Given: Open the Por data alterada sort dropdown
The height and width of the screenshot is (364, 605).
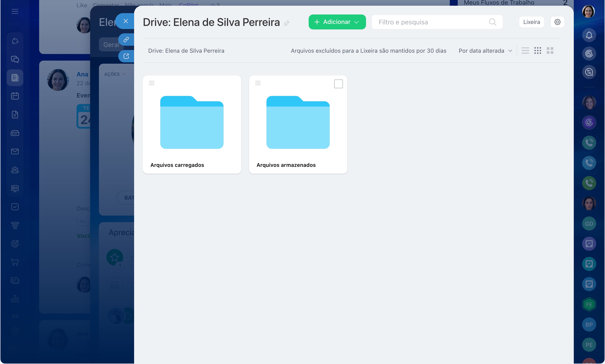Looking at the screenshot, I should pyautogui.click(x=485, y=51).
